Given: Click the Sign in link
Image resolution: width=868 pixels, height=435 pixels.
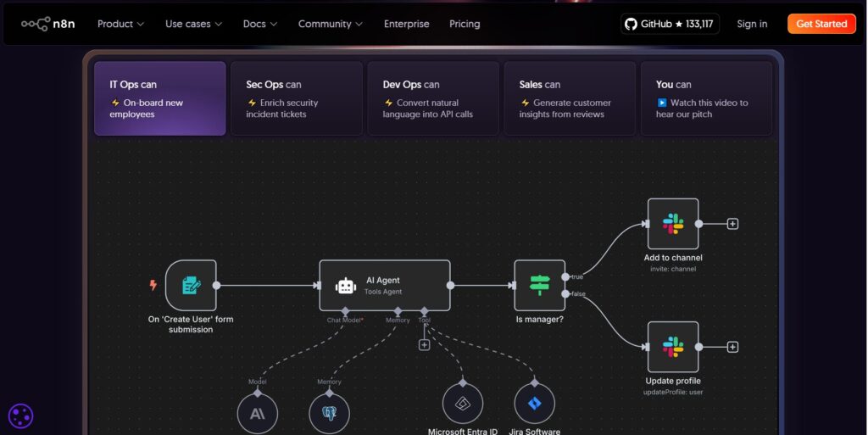Looking at the screenshot, I should click(752, 24).
